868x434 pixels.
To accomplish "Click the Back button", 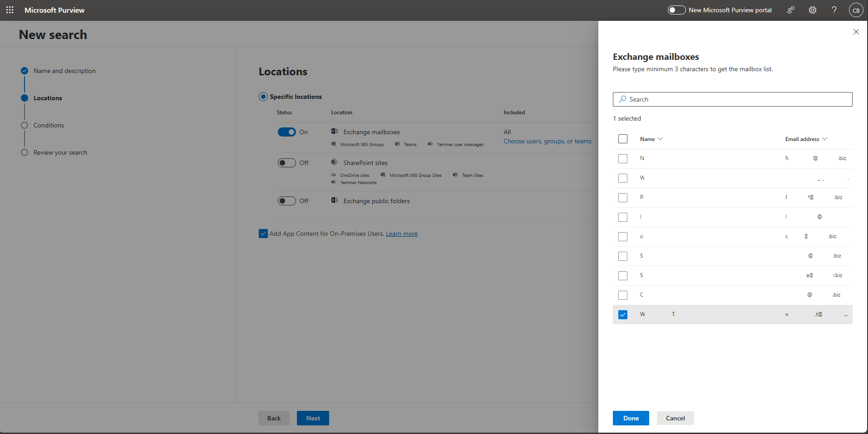I will click(274, 418).
